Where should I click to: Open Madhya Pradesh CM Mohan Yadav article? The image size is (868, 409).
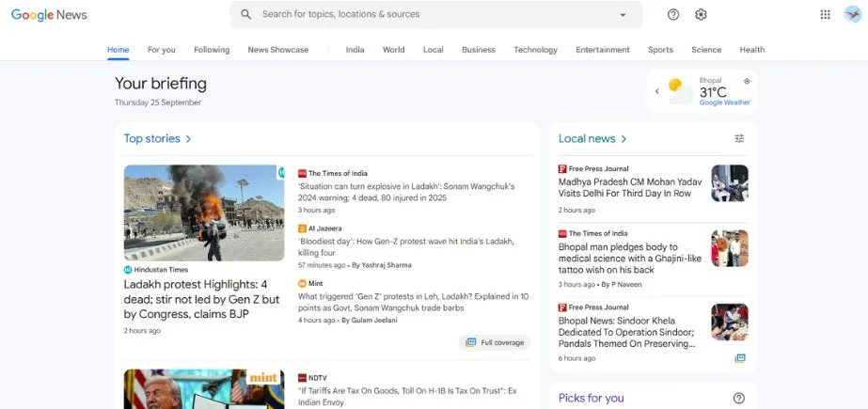click(x=630, y=188)
